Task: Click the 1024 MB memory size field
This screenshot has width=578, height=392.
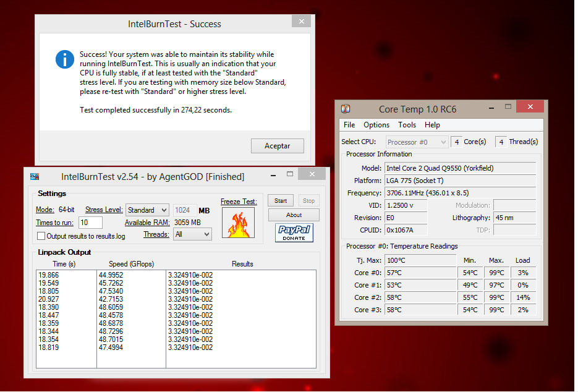Action: (185, 210)
